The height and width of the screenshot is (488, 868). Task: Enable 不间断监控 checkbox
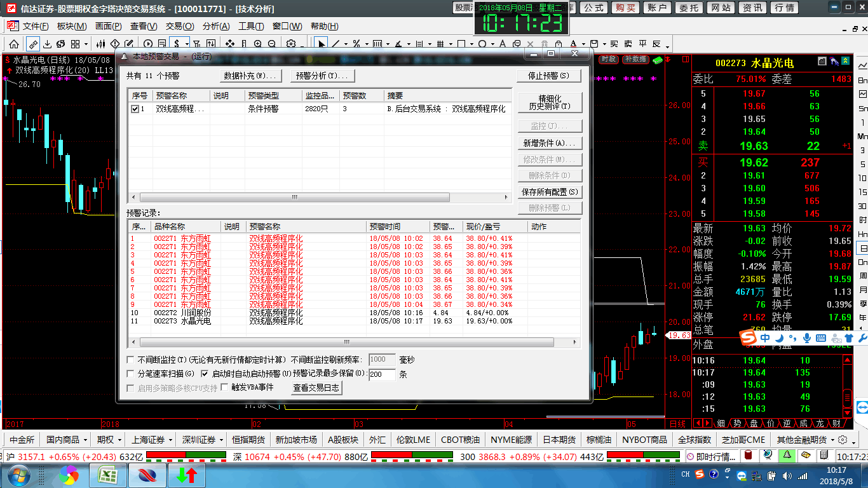(131, 360)
